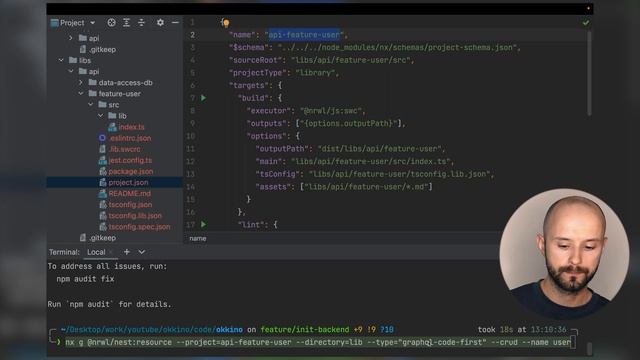Close the Local terminal tab
Viewport: 640px width, 360px height.
pos(111,252)
